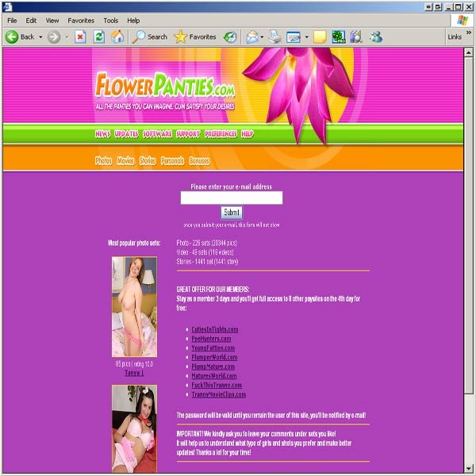Image resolution: width=476 pixels, height=476 pixels.
Task: Open the SUPPORT tab on green bar
Action: pyautogui.click(x=188, y=134)
